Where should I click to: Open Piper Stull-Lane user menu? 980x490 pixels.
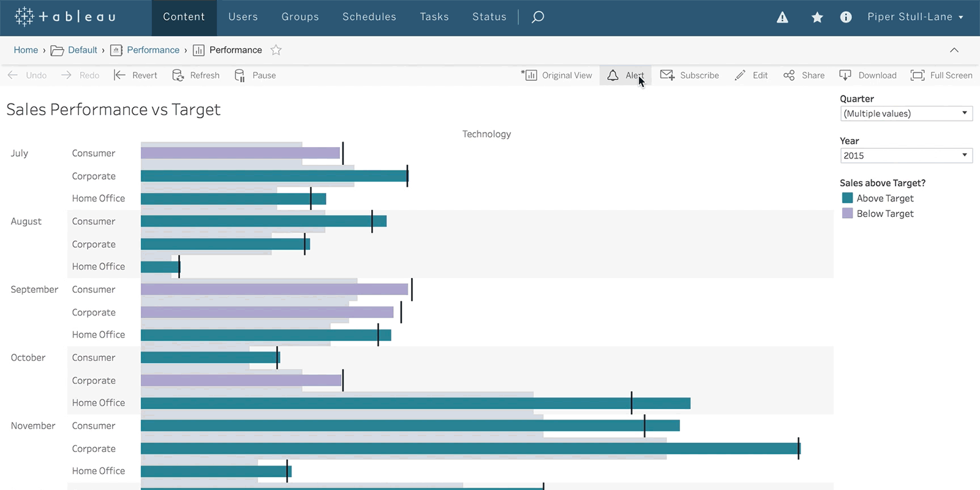click(x=915, y=17)
